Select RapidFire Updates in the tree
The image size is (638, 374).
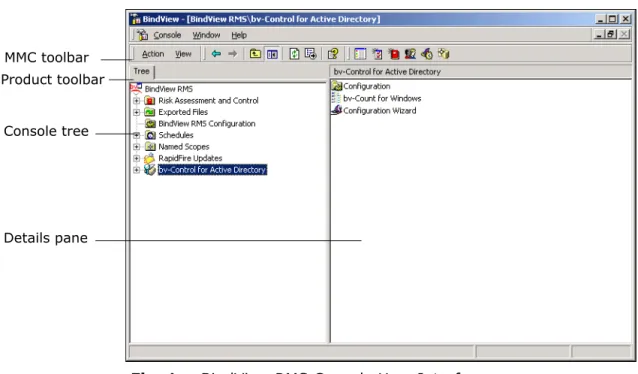(190, 158)
